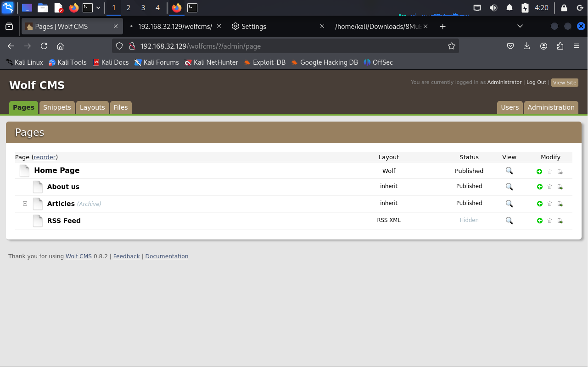This screenshot has height=367, width=588.
Task: Click the volume icon in system tray
Action: [x=493, y=8]
